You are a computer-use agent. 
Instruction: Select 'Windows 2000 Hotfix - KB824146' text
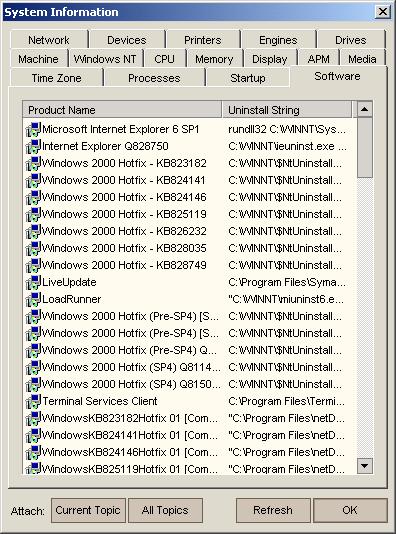(124, 198)
